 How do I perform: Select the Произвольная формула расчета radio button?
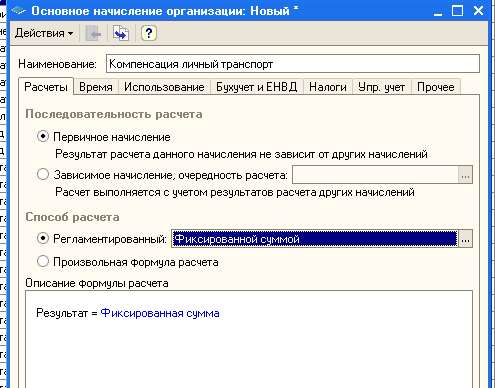tap(43, 262)
